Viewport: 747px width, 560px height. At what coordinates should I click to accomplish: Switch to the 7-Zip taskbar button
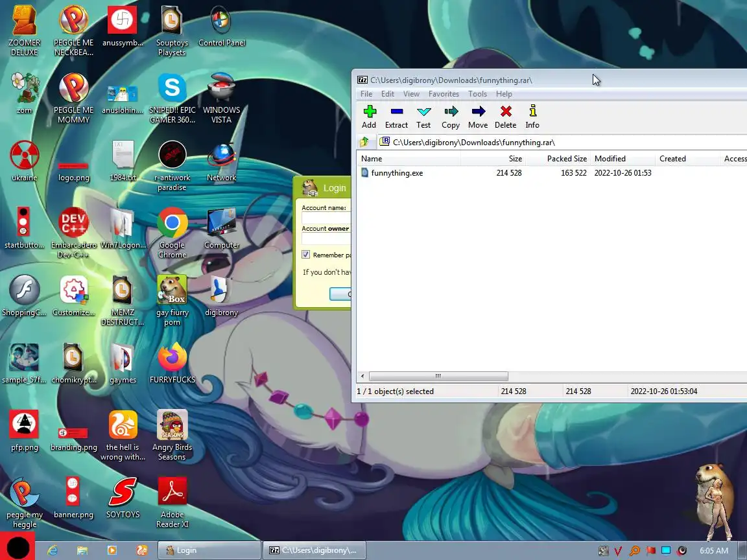[x=314, y=550]
